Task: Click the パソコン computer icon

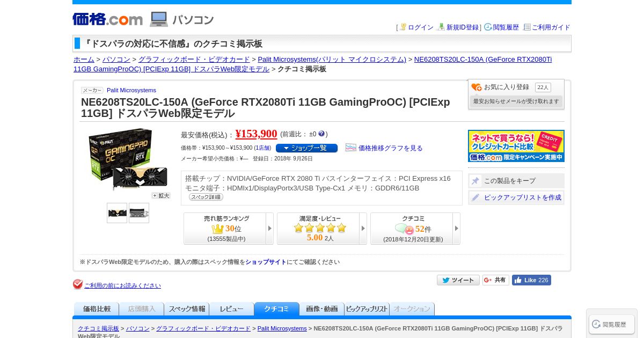Action: pos(159,19)
